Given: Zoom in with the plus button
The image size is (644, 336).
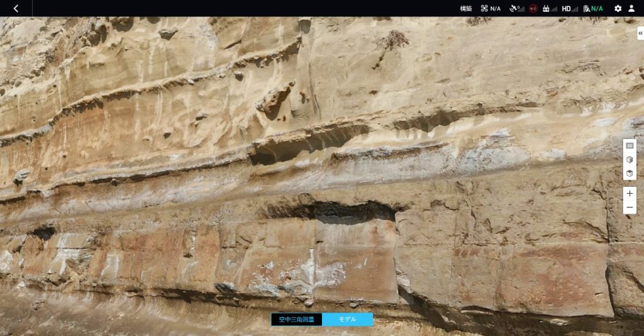Looking at the screenshot, I should coord(630,194).
